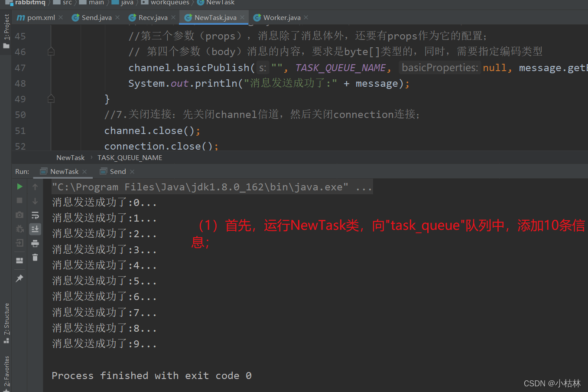Image resolution: width=588 pixels, height=392 pixels.
Task: Click 'Process finished with exit code 0'
Action: 152,376
